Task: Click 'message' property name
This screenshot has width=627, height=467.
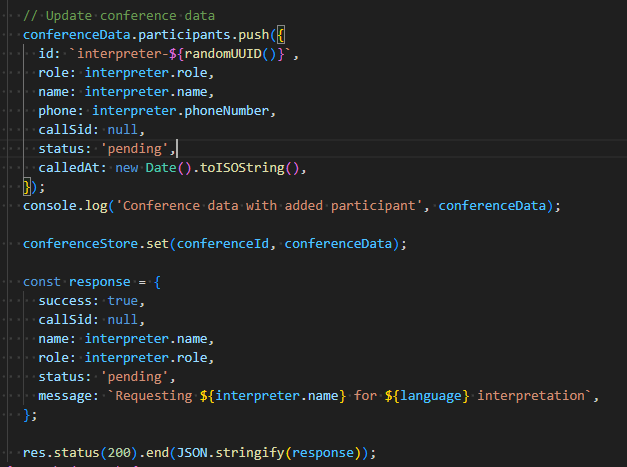Action: point(65,395)
